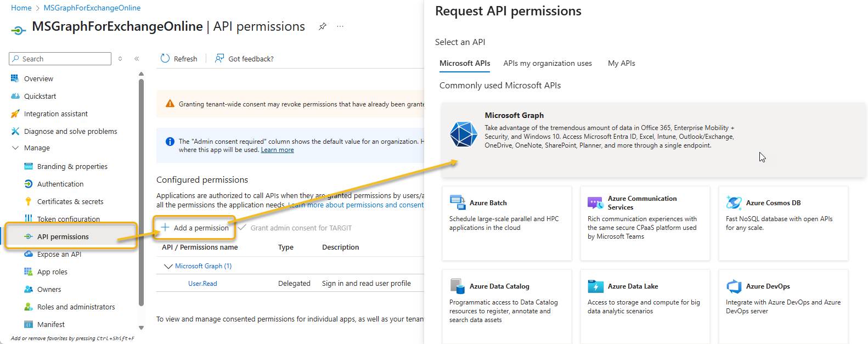Click the Integration assistant rocket icon
This screenshot has width=868, height=344.
(x=15, y=114)
